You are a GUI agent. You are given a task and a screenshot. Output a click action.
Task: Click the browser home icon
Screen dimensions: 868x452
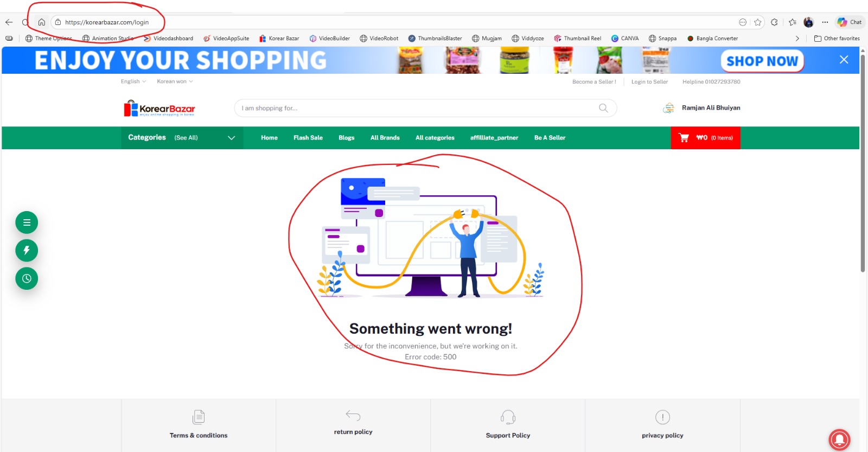click(41, 22)
